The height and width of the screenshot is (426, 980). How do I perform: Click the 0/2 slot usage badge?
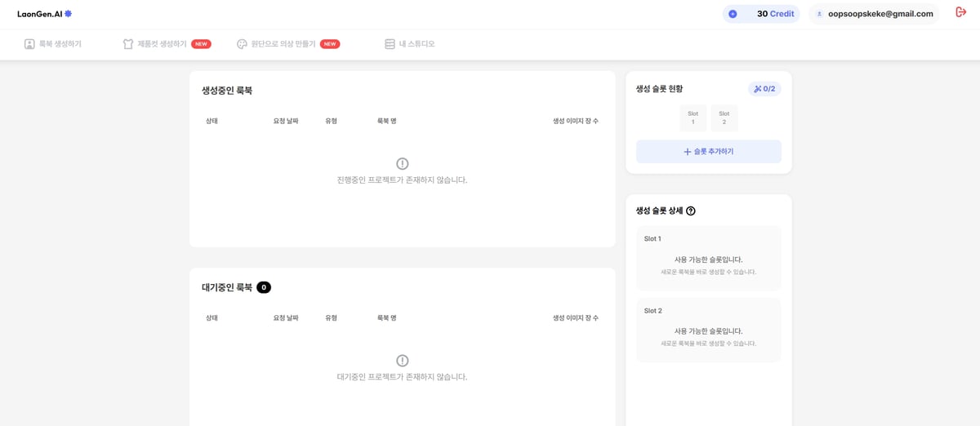764,88
